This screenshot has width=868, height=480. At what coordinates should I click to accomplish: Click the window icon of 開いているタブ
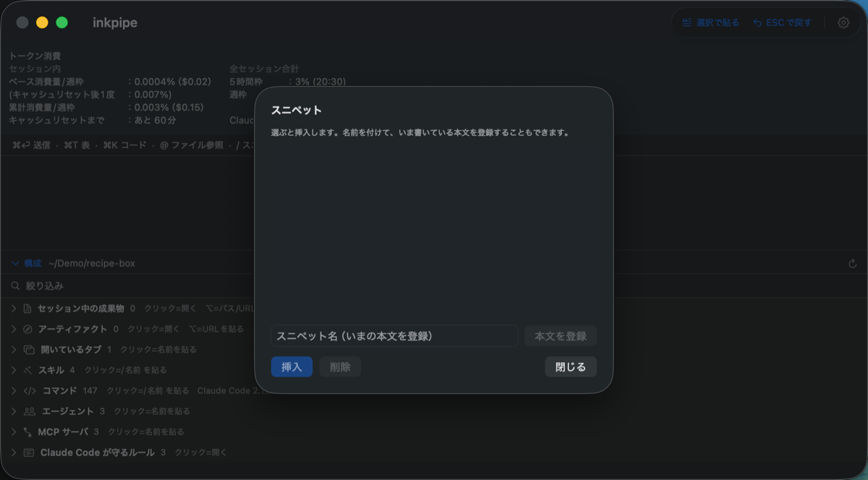point(29,349)
